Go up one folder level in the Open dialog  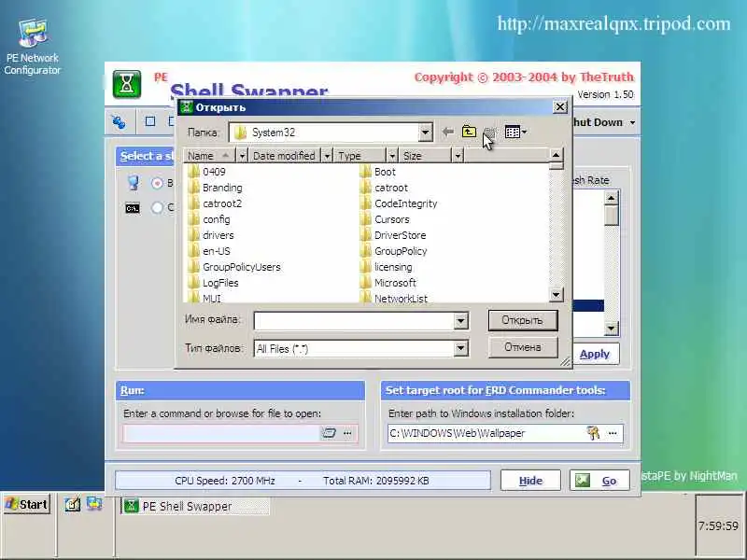tap(469, 132)
